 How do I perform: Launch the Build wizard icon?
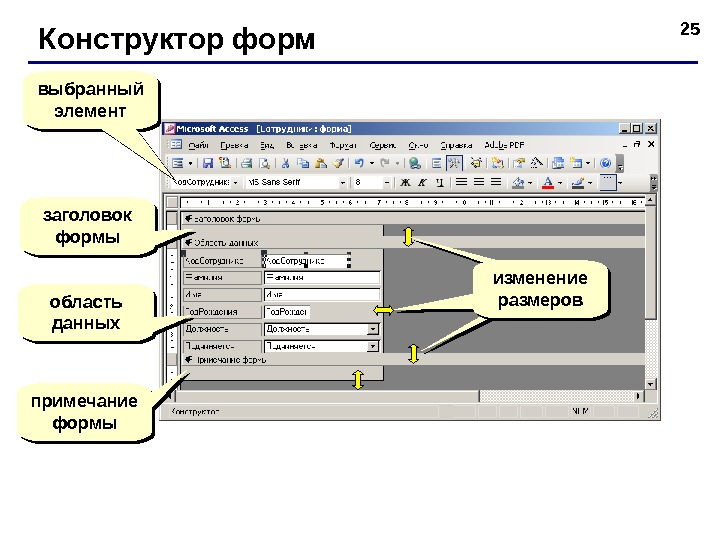pos(536,163)
